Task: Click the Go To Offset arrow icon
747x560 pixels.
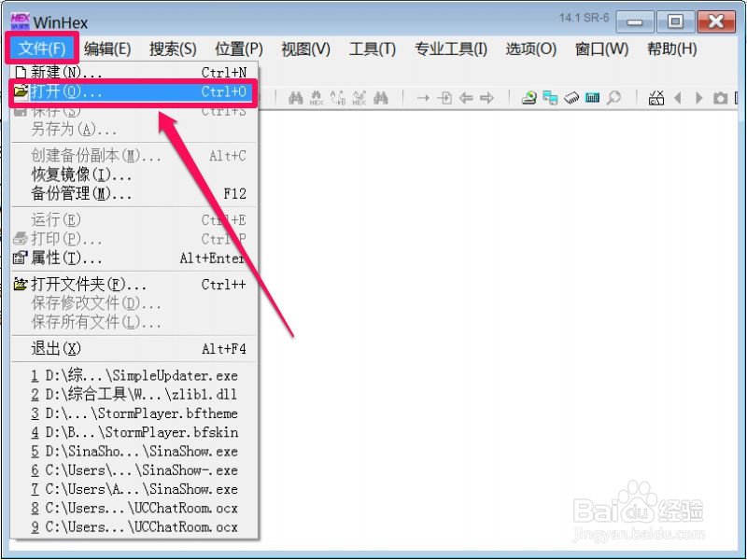Action: coord(423,98)
